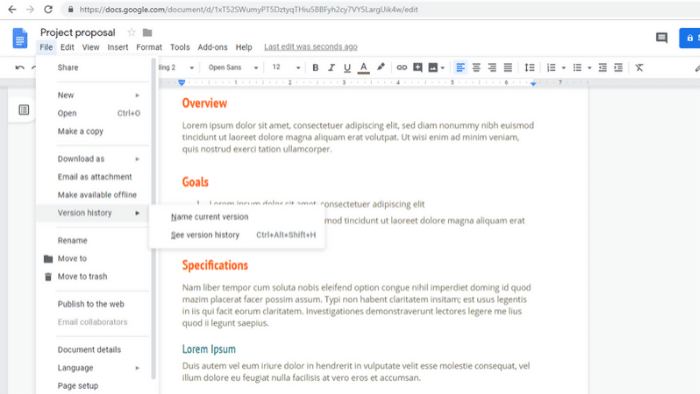Open the highlight color pen tool

(381, 67)
